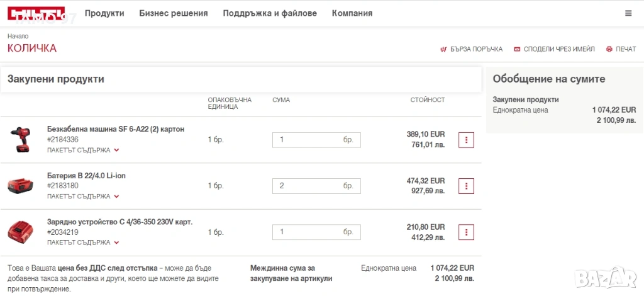The image size is (644, 296).
Task: Open the Поддръжка и файлове menu
Action: [270, 13]
